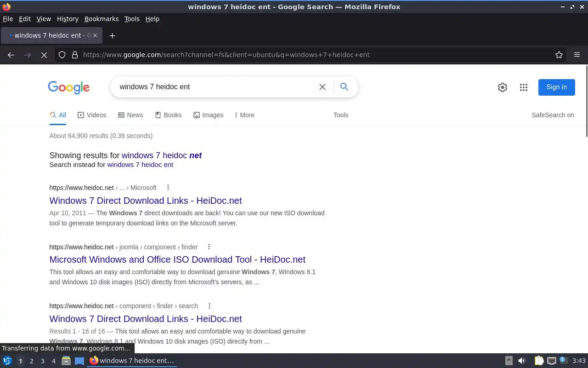
Task: Click show desktop taskbar icon
Action: 79,361
